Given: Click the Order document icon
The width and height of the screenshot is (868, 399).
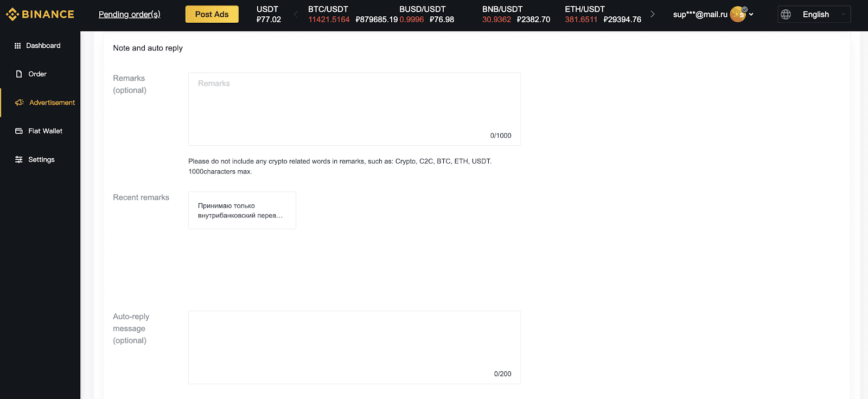Looking at the screenshot, I should point(19,74).
